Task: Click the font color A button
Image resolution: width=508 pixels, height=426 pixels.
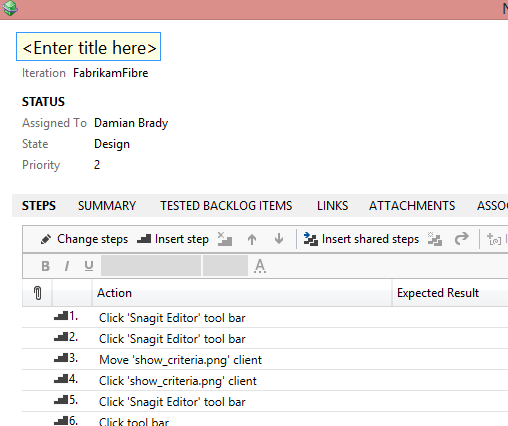Action: pyautogui.click(x=260, y=266)
